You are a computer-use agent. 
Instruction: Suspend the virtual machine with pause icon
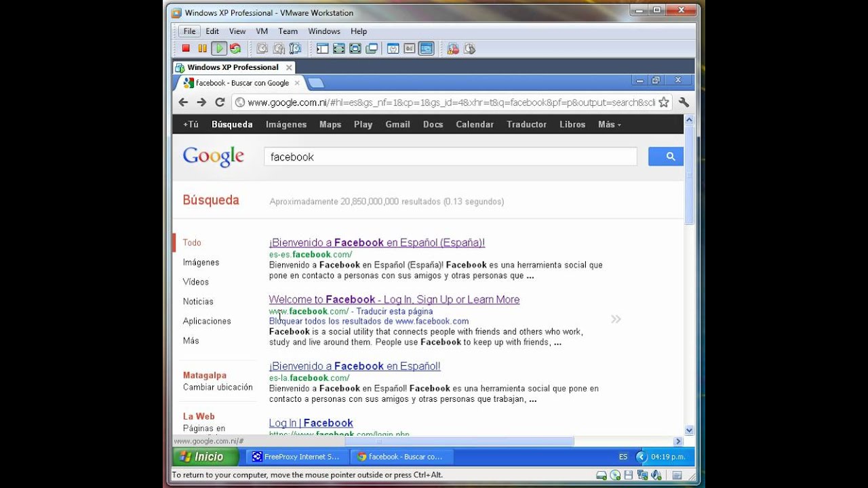click(202, 48)
